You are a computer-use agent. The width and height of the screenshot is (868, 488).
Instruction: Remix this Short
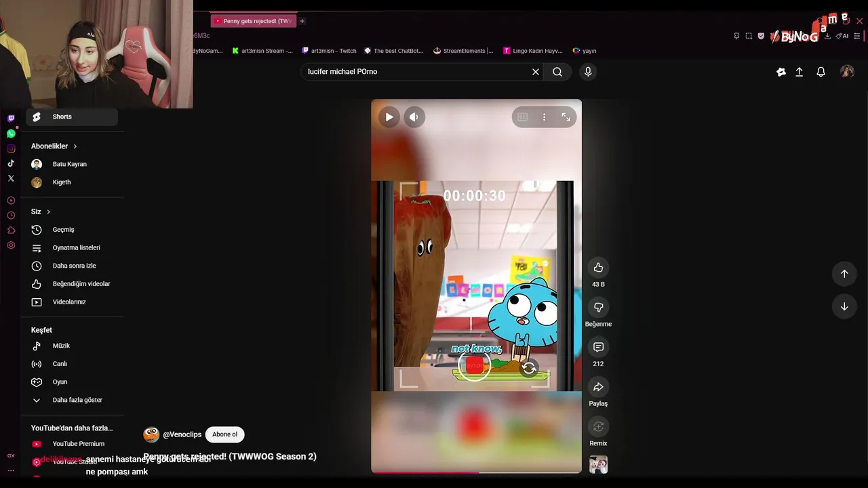[x=598, y=426]
